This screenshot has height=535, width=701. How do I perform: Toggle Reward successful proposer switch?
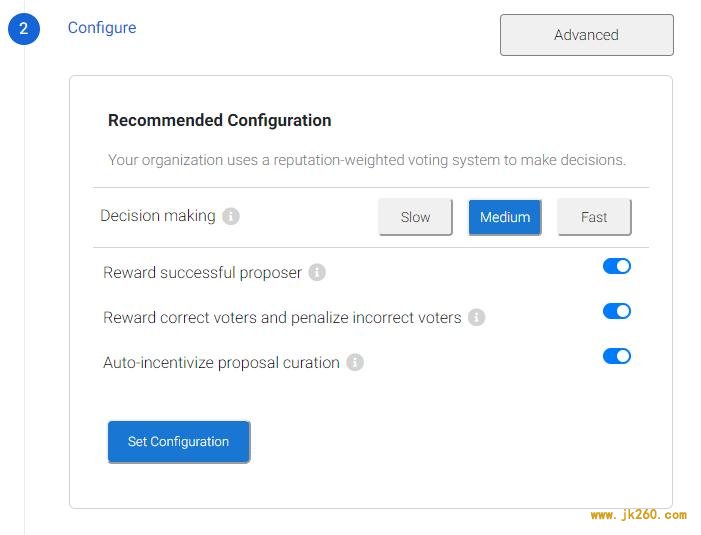(x=617, y=266)
